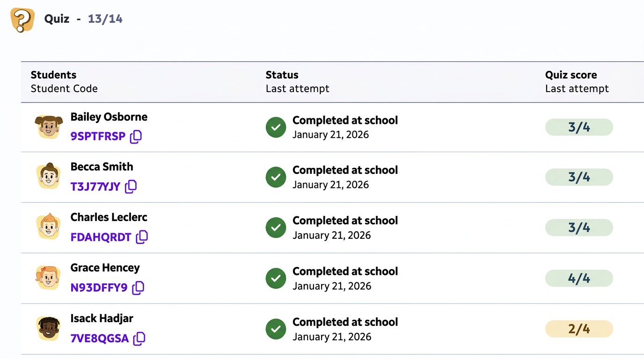Sort by the Status column header
644x359 pixels.
pos(282,75)
